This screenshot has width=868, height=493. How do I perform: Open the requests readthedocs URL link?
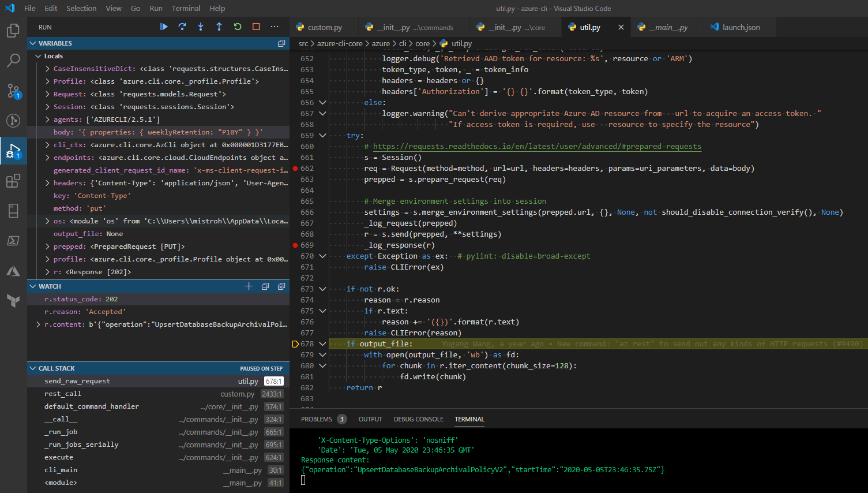[537, 147]
